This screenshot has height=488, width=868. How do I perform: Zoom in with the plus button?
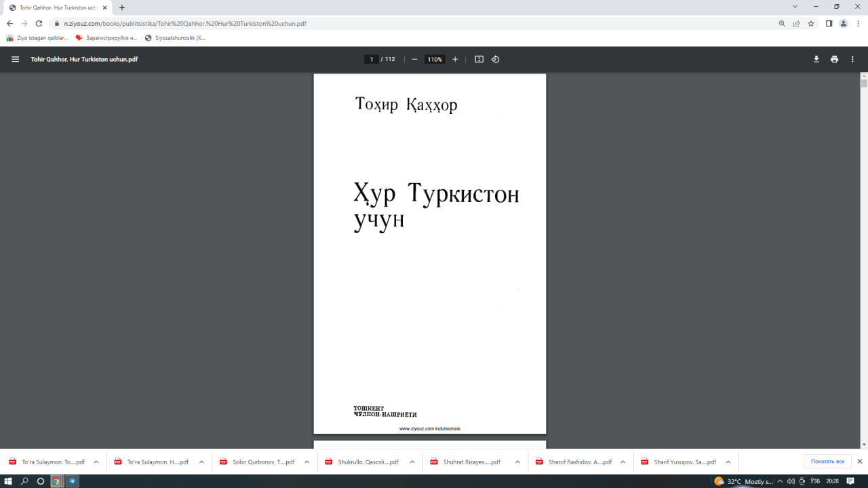455,59
